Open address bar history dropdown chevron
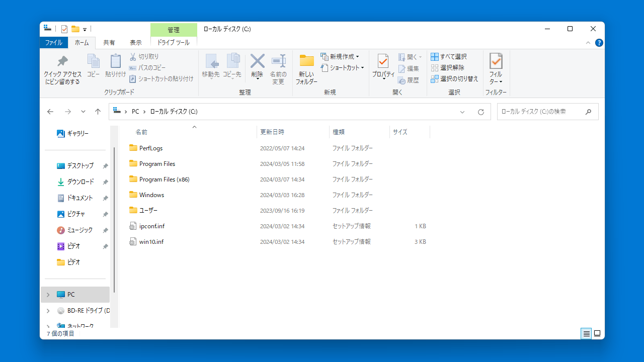The height and width of the screenshot is (362, 644). 462,112
